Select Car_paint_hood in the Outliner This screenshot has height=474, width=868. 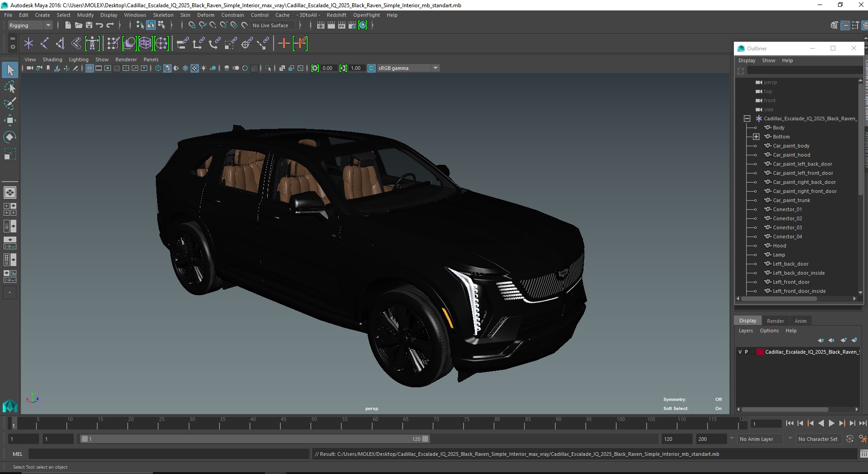pos(791,155)
